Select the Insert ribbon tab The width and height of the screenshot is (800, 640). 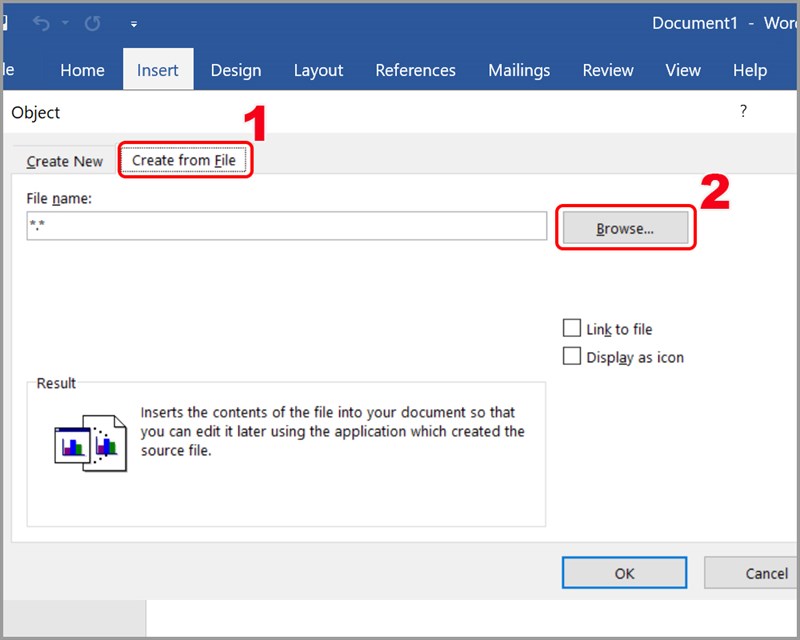pyautogui.click(x=158, y=70)
